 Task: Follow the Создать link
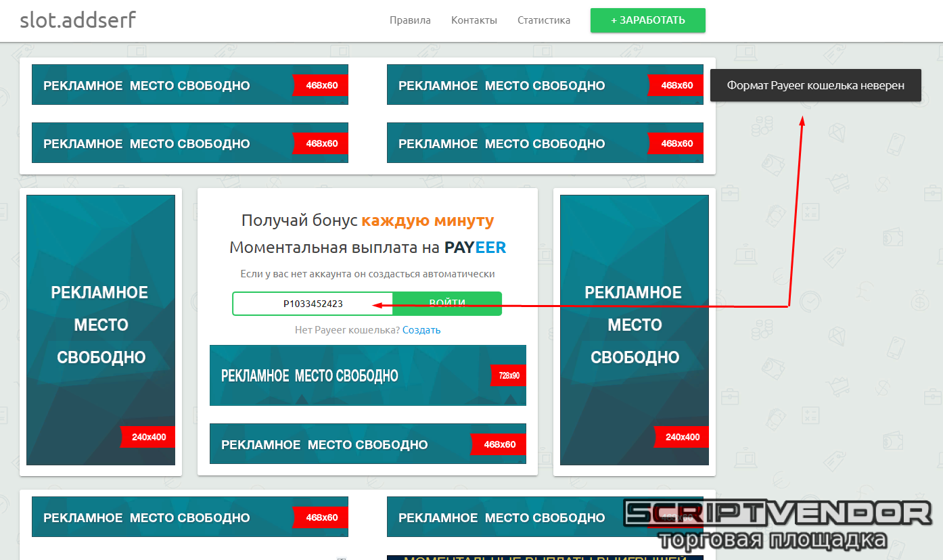tap(421, 330)
